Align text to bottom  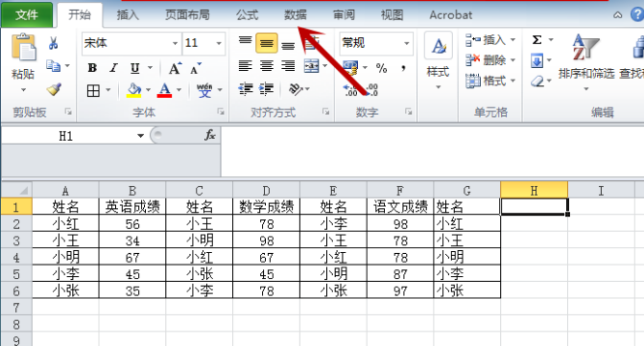click(x=288, y=45)
